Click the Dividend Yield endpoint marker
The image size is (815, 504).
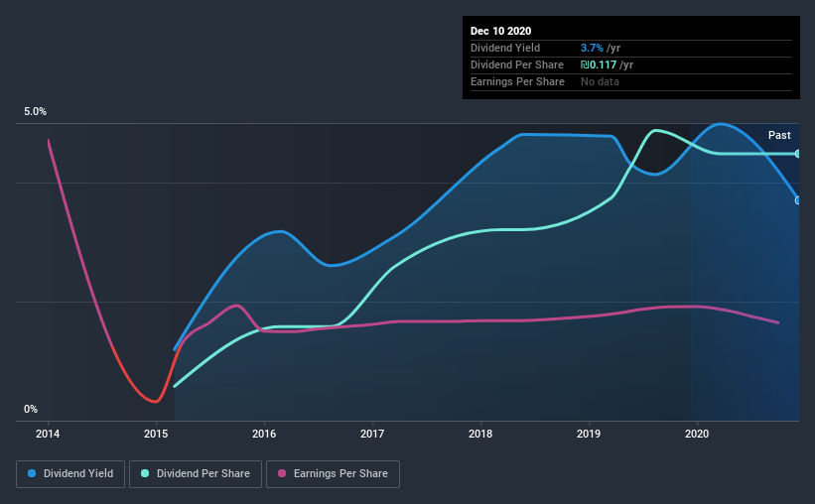click(x=797, y=200)
